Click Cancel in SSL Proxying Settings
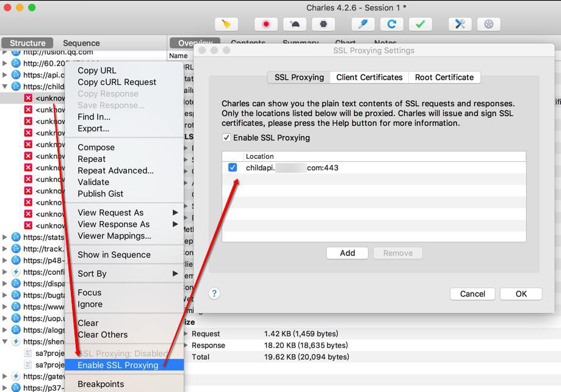Image resolution: width=561 pixels, height=392 pixels. 472,294
